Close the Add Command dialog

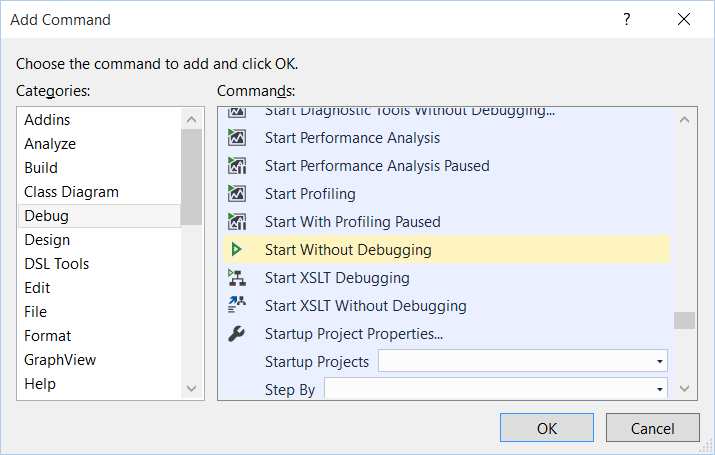click(684, 19)
